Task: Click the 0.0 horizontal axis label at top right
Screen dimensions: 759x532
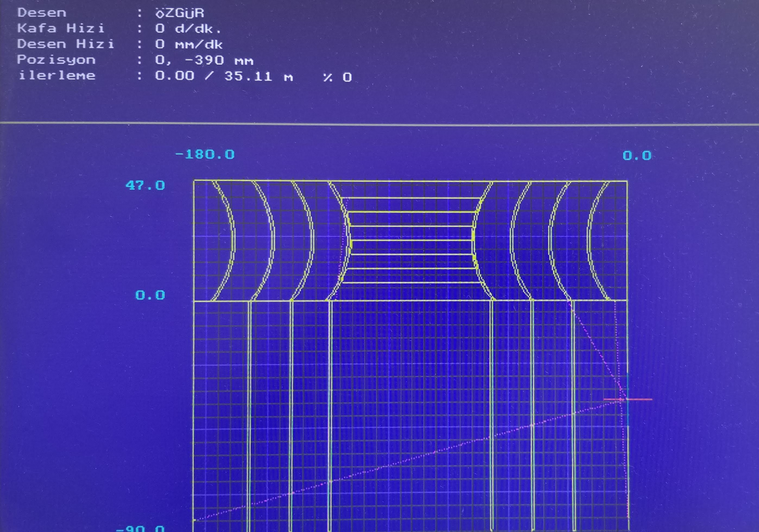Action: tap(637, 156)
